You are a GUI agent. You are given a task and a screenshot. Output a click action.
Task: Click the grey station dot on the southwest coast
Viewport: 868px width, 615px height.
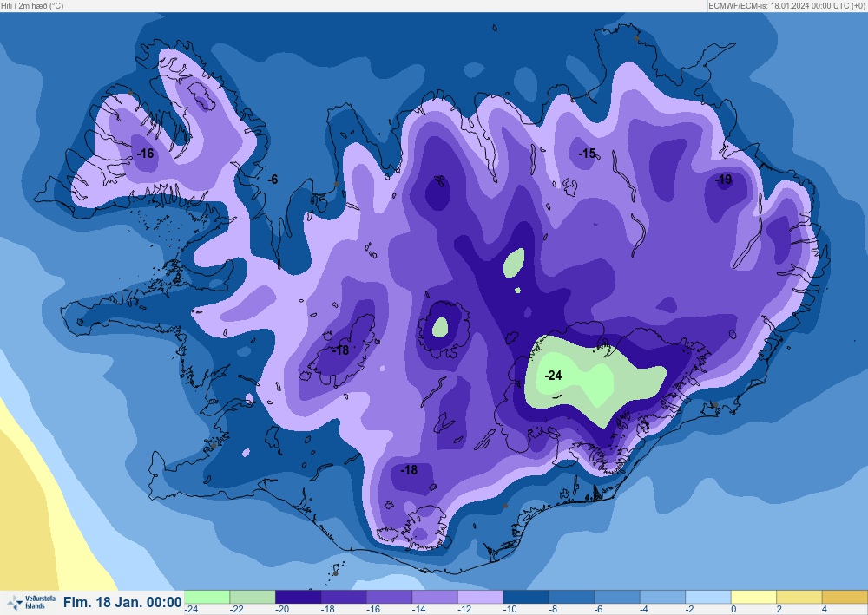214,446
